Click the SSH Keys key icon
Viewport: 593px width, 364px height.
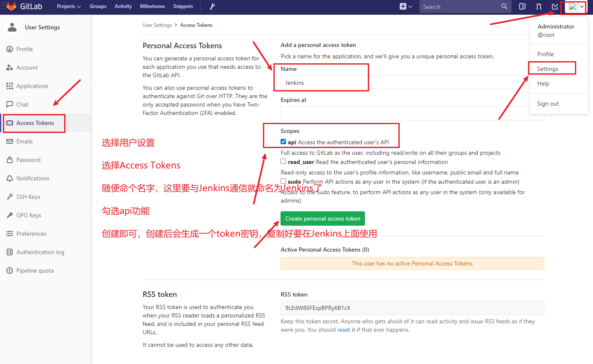click(x=10, y=197)
